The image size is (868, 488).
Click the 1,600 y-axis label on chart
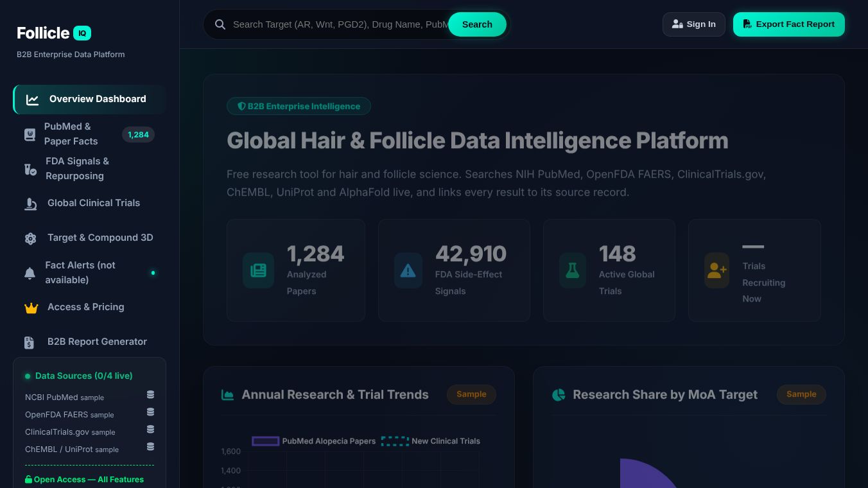pyautogui.click(x=231, y=451)
